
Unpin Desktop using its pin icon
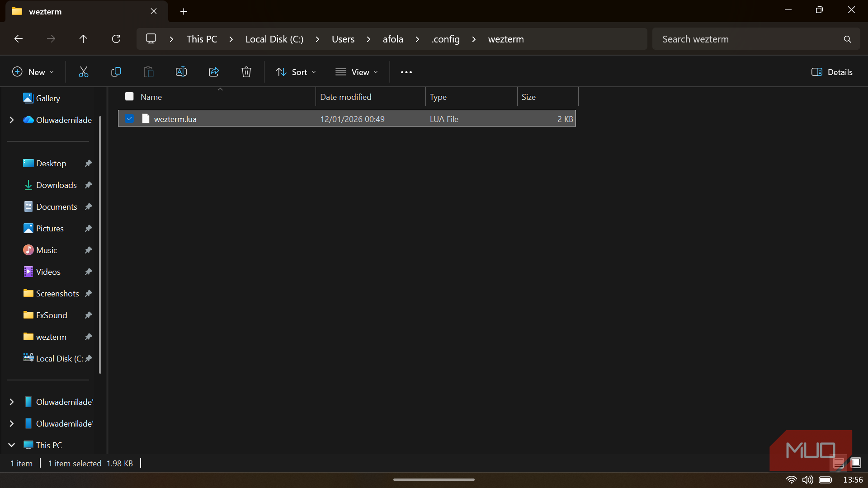pyautogui.click(x=89, y=163)
